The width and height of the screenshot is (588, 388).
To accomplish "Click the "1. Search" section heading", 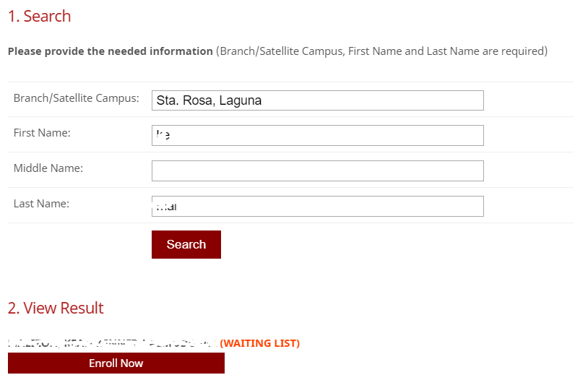I will [x=40, y=16].
